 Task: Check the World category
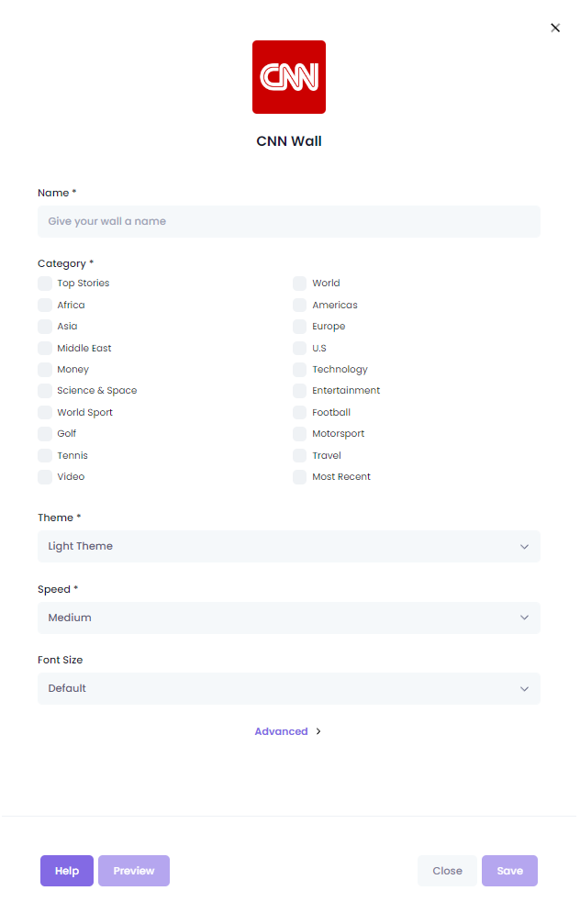299,284
